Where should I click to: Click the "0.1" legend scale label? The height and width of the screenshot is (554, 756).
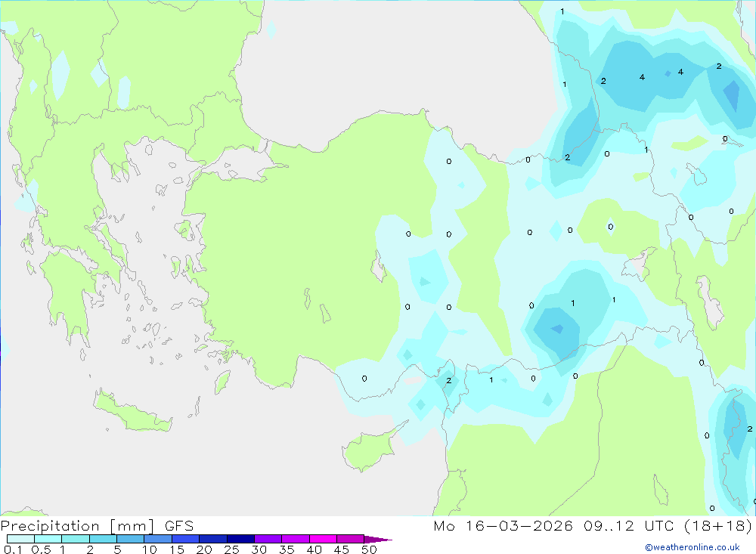(13, 549)
